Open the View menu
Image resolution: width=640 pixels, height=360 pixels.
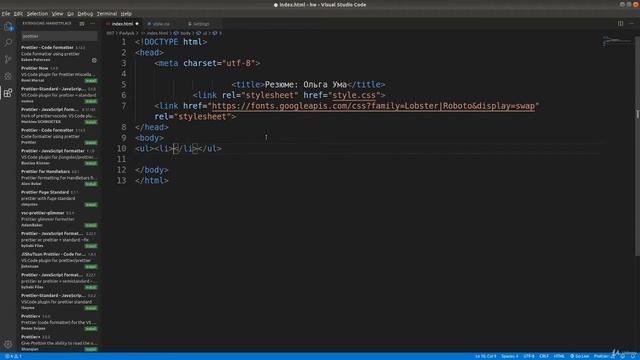pyautogui.click(x=58, y=13)
